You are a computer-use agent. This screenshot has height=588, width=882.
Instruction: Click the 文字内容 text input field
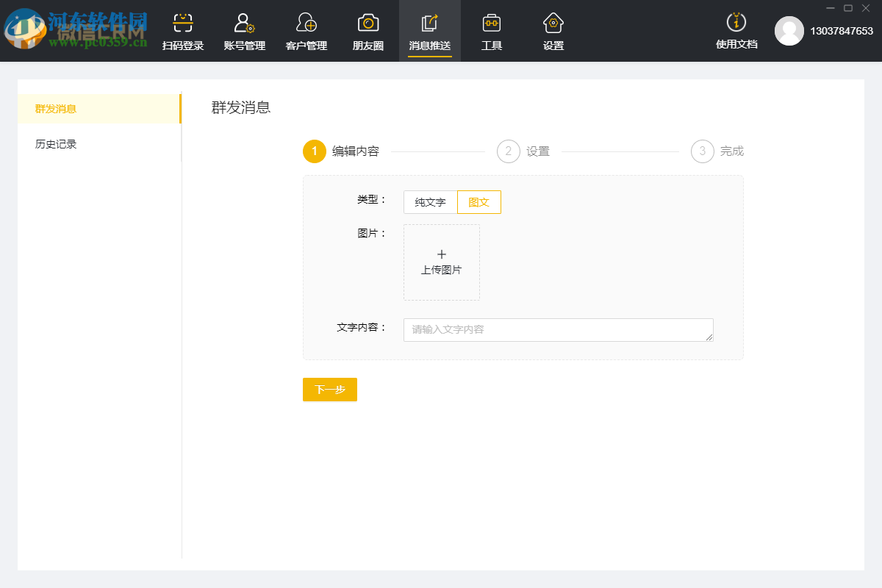pos(558,329)
